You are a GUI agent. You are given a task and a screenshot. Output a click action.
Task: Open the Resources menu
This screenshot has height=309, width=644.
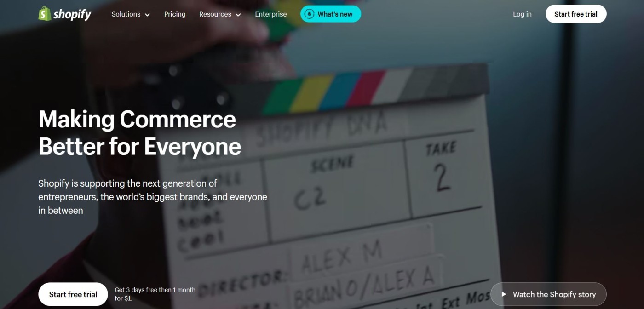click(220, 14)
